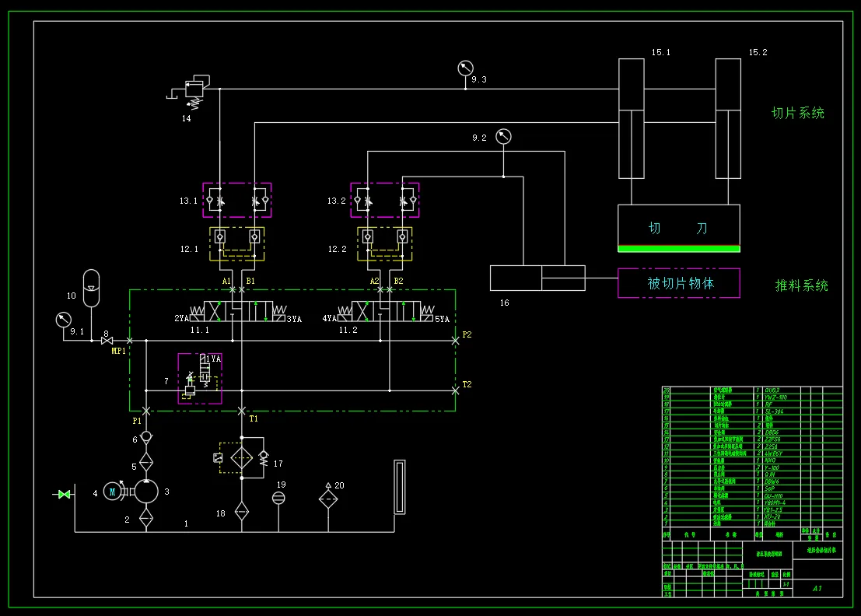This screenshot has width=861, height=616.
Task: Select the diamond filter symbol 5
Action: [146, 462]
